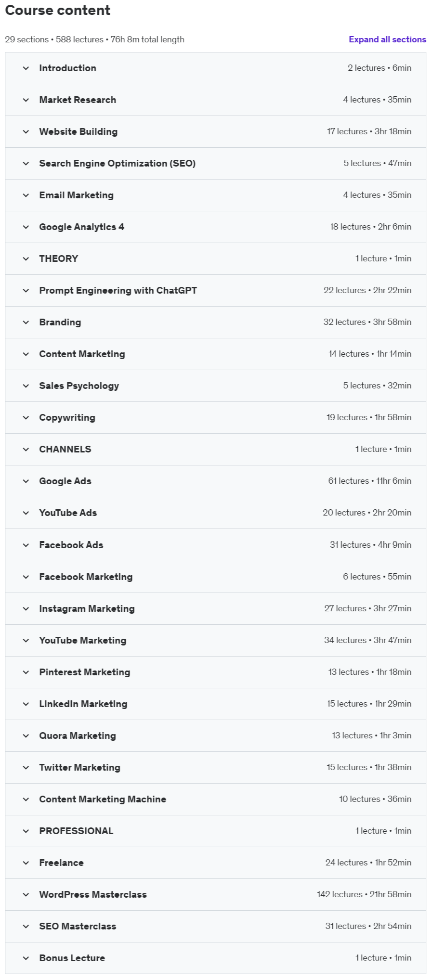This screenshot has height=980, width=432.
Task: Expand the Bonus Lecture section
Action: click(x=72, y=958)
